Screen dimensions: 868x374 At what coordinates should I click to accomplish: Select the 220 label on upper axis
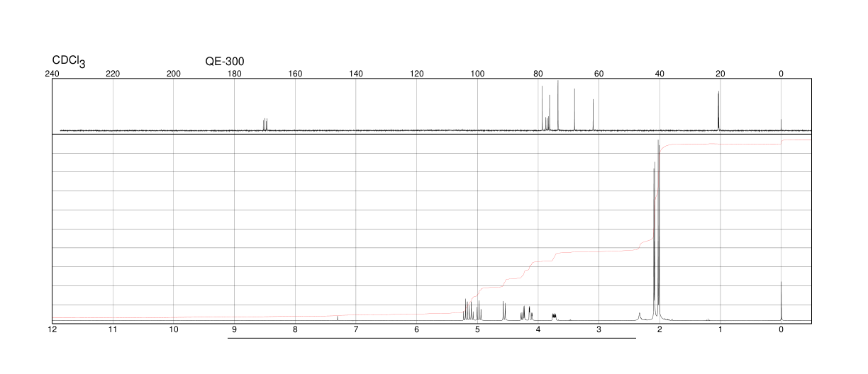point(113,74)
